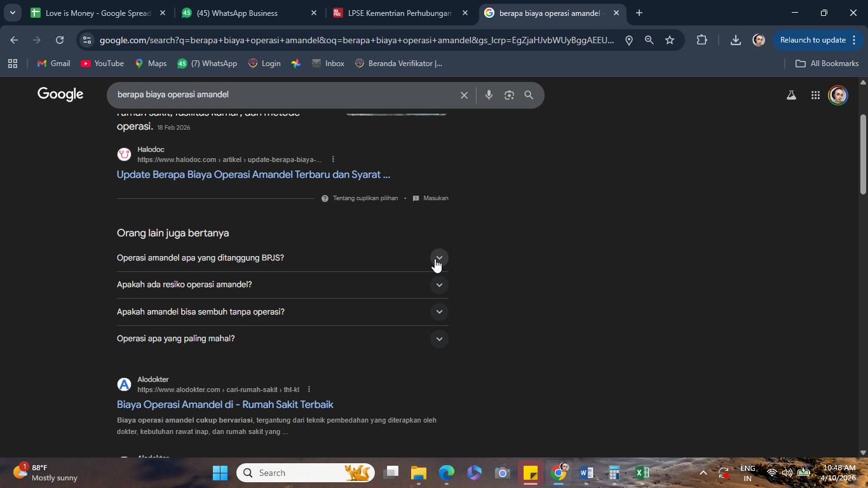Open the Gmail bookmark
868x488 pixels.
click(x=53, y=64)
